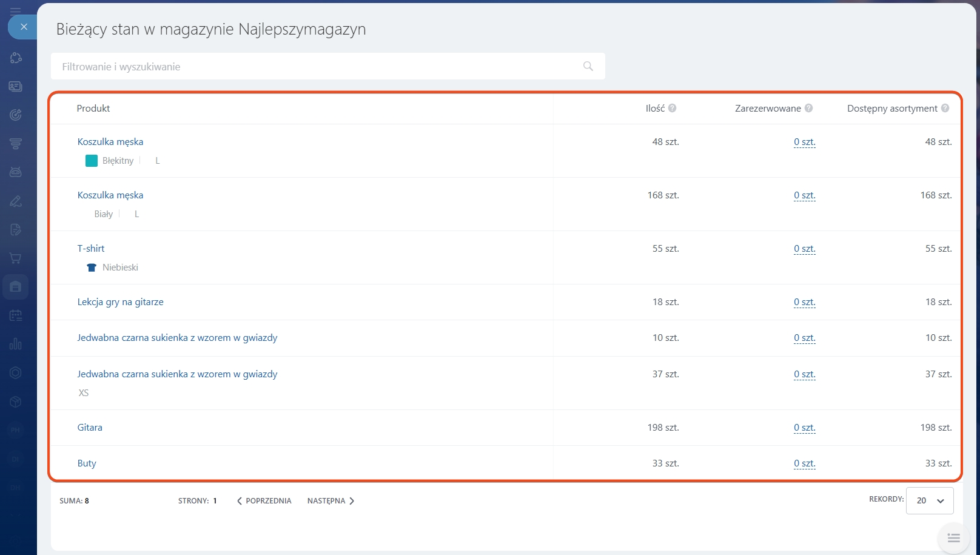
Task: Open the shopping cart sidebar icon
Action: (16, 258)
